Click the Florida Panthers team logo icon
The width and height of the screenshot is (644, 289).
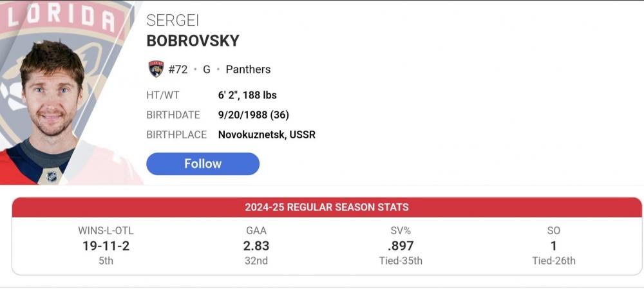click(x=156, y=70)
